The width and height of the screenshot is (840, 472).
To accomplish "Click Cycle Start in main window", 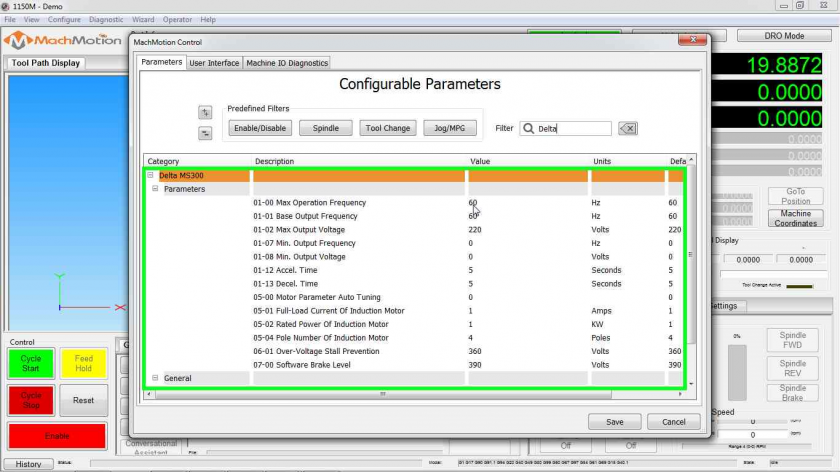I will 31,363.
